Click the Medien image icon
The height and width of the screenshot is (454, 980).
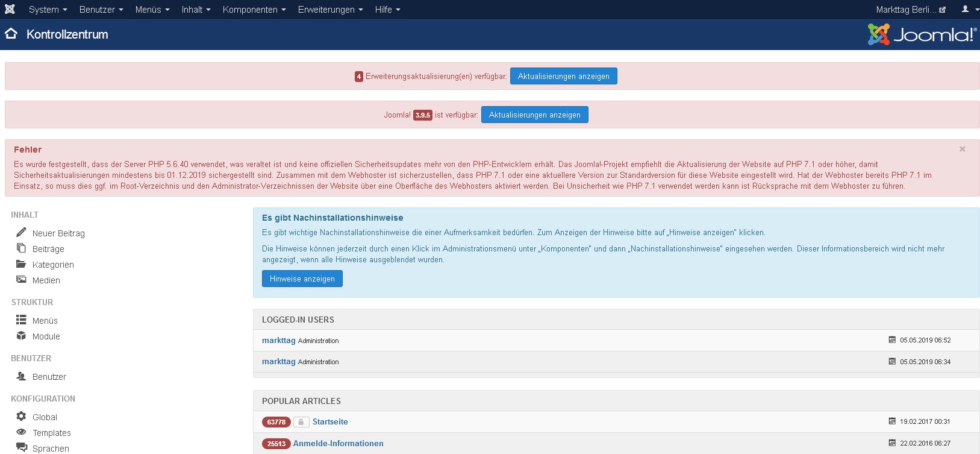[x=21, y=279]
